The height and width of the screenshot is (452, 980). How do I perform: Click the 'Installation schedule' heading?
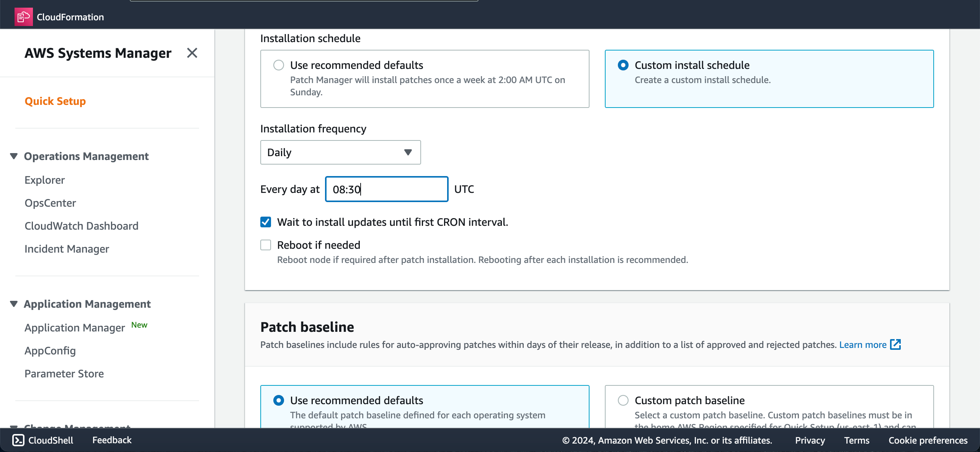[x=310, y=38]
